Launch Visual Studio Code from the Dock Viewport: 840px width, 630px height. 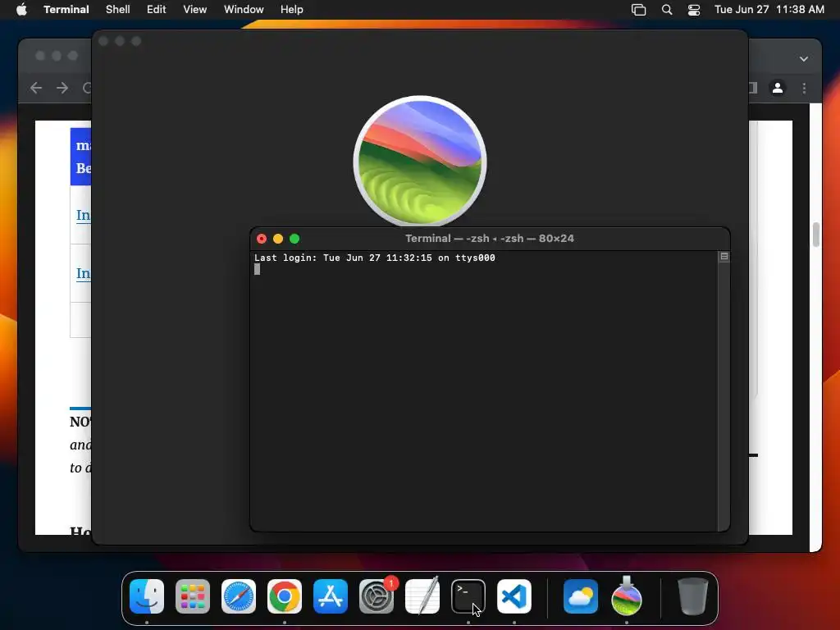point(514,596)
